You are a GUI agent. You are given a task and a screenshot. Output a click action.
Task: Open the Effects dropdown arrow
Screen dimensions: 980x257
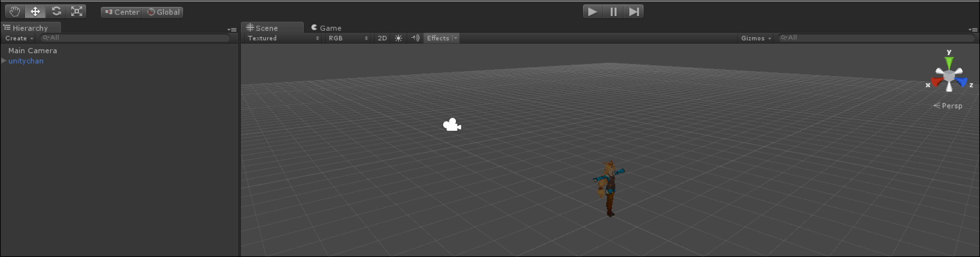pyautogui.click(x=456, y=38)
